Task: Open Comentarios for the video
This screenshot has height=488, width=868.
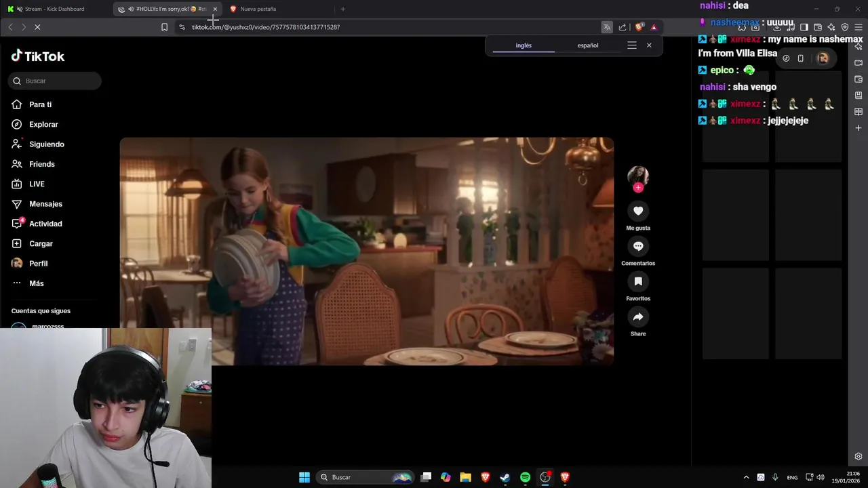Action: coord(638,246)
